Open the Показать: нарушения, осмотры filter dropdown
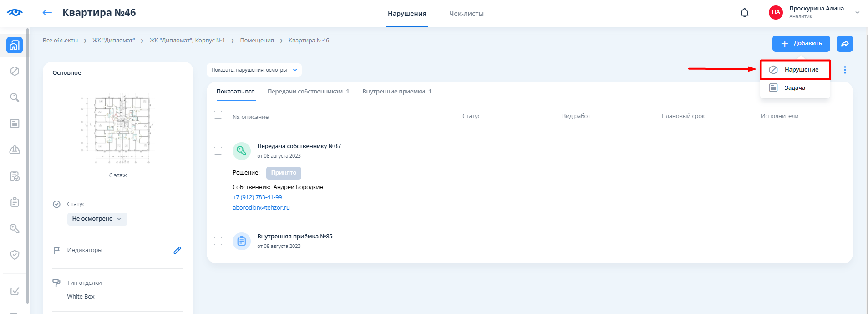 [x=254, y=70]
